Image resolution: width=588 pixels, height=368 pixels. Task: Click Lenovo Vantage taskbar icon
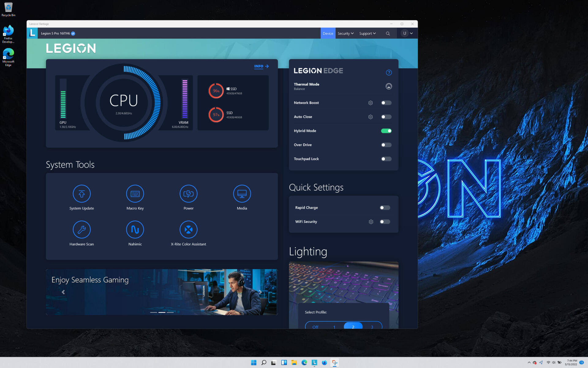[x=314, y=362]
